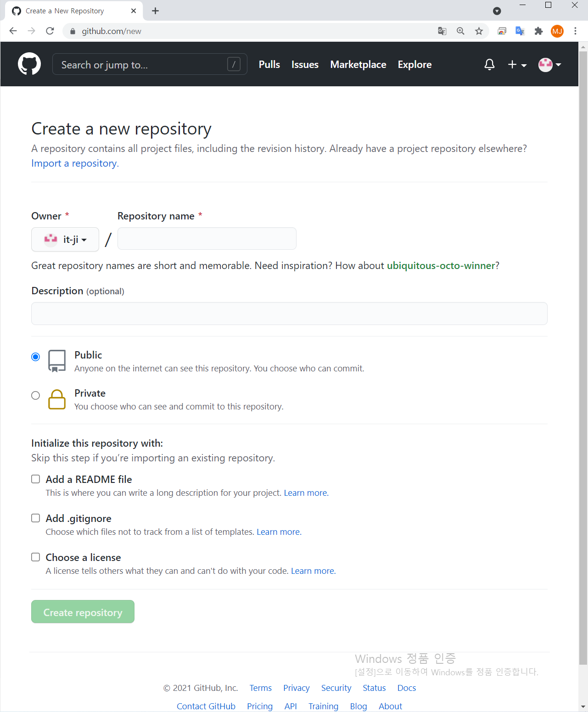This screenshot has height=712, width=588.
Task: Open Chrome's three-dot menu
Action: tap(575, 31)
